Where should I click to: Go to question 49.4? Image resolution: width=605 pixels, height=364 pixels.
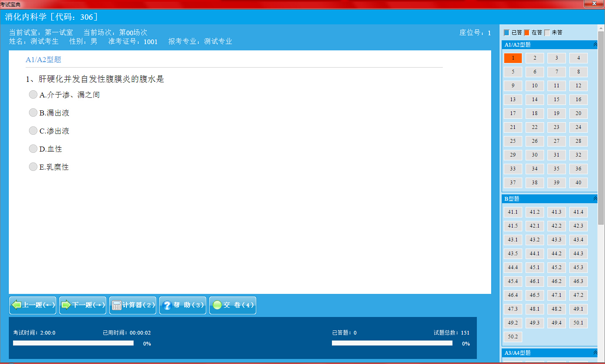tap(557, 323)
